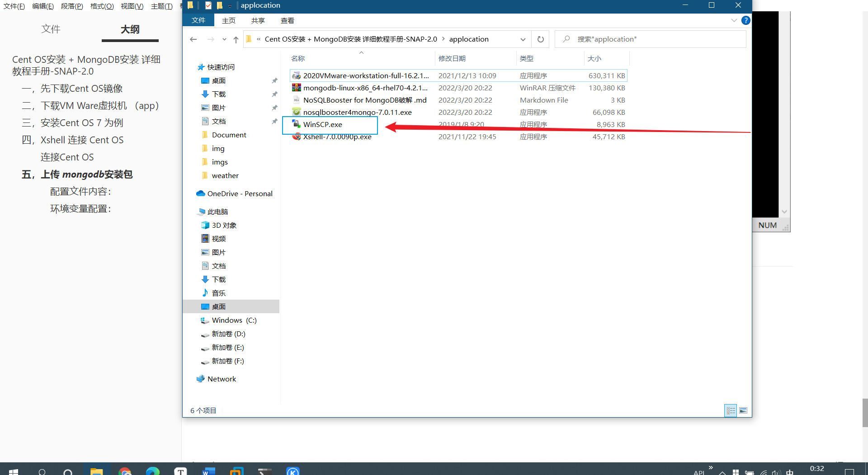Click the New Folder quick access icon
The image size is (868, 475).
[x=220, y=5]
